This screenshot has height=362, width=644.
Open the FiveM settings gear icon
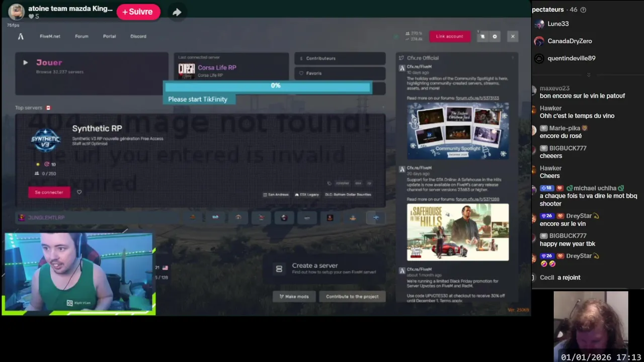(x=495, y=36)
